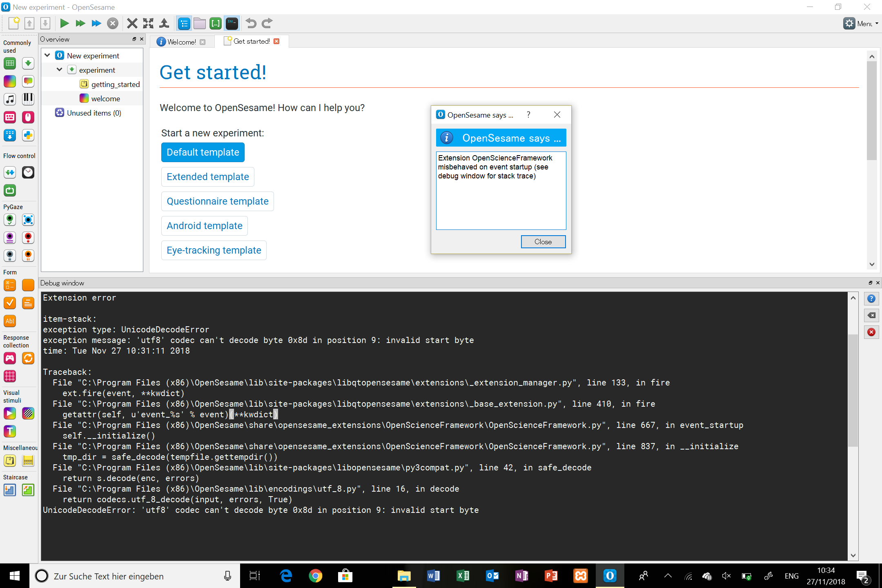Toggle the debug window toolbar icon
Screen dimensions: 882x588
coord(232,24)
